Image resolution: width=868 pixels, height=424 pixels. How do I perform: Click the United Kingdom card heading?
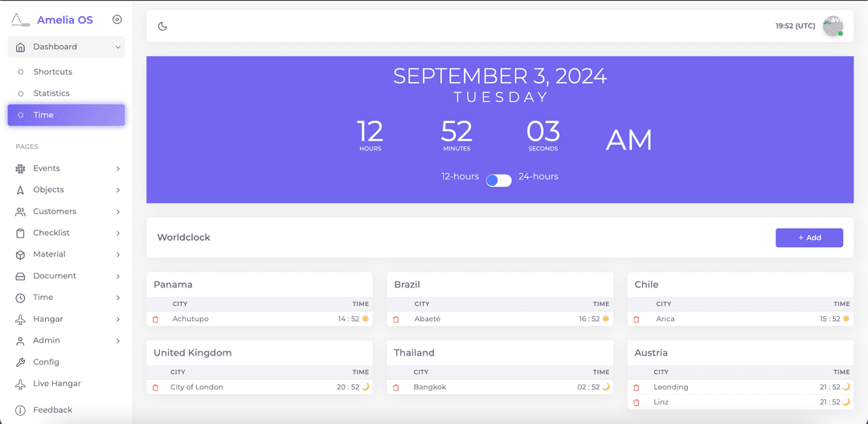(x=193, y=353)
